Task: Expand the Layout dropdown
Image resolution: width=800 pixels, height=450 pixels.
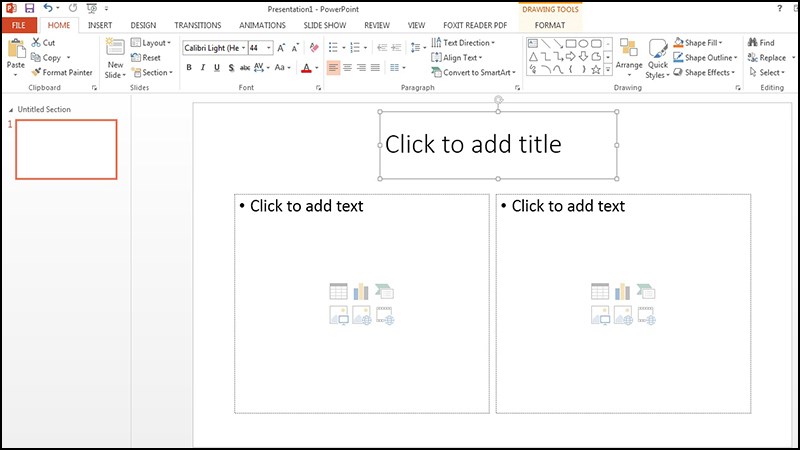Action: tap(151, 43)
